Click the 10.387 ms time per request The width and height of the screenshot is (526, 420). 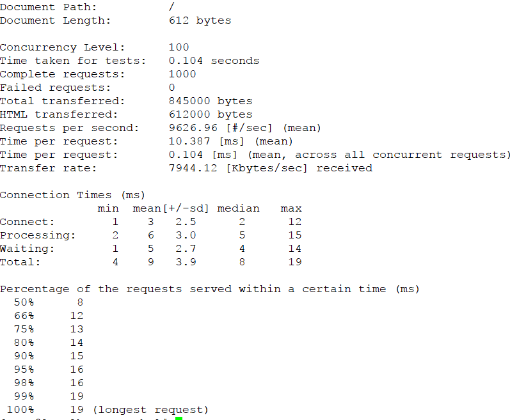tap(189, 141)
